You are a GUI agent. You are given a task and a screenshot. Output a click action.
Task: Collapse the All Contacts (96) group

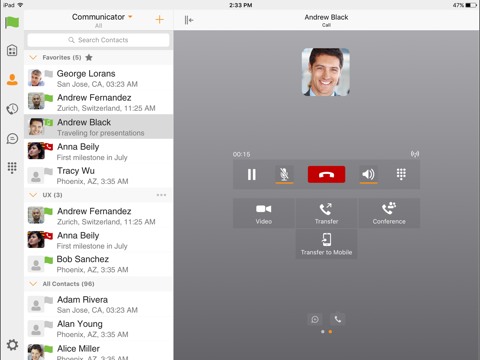[x=33, y=284]
